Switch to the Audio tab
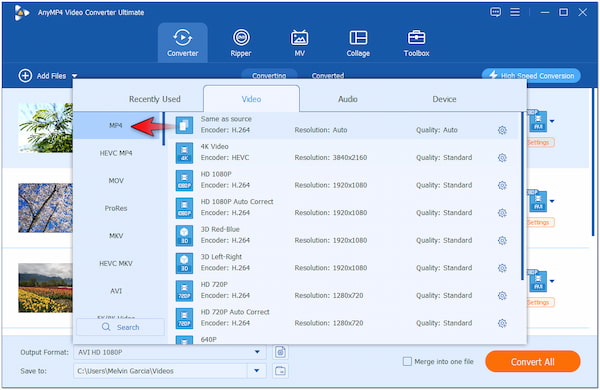This screenshot has width=600, height=390. [348, 99]
